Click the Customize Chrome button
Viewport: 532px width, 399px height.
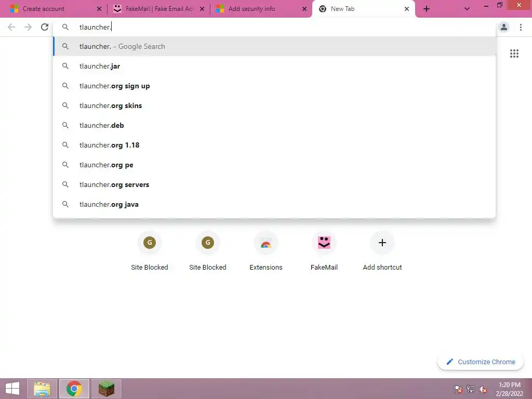(x=481, y=362)
